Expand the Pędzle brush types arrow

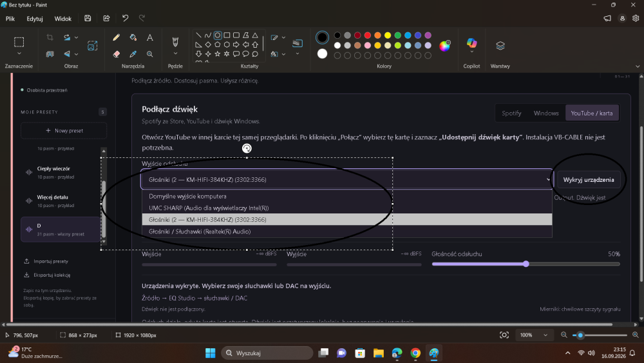(x=175, y=54)
